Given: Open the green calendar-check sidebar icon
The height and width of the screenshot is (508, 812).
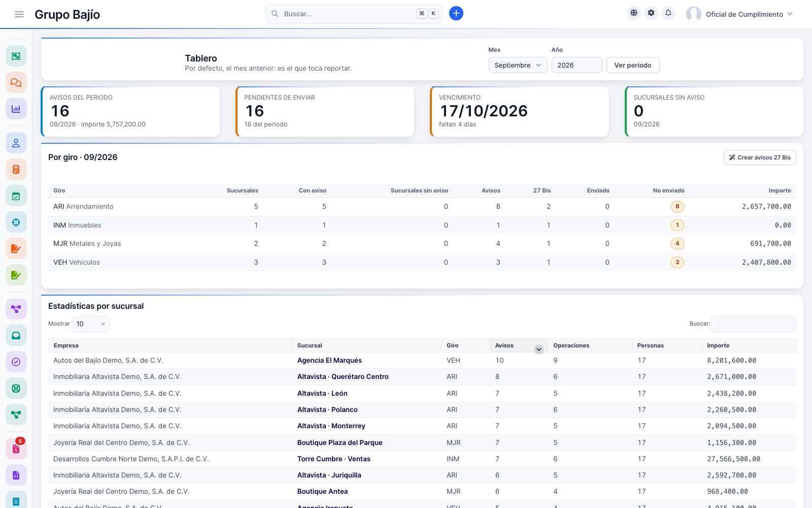Looking at the screenshot, I should click(16, 196).
